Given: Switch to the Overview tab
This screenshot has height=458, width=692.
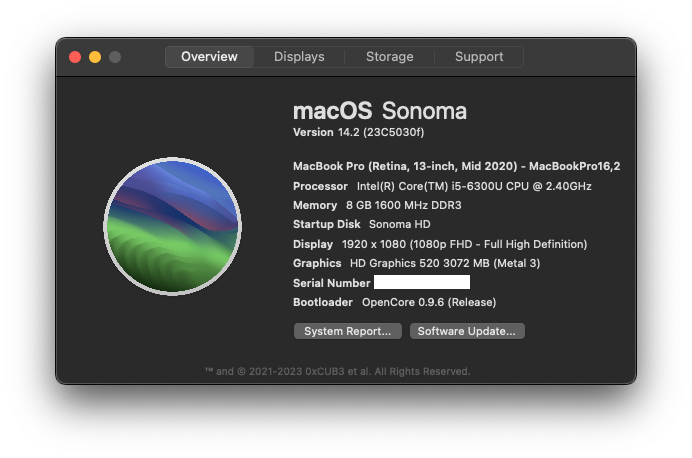Looking at the screenshot, I should tap(209, 57).
